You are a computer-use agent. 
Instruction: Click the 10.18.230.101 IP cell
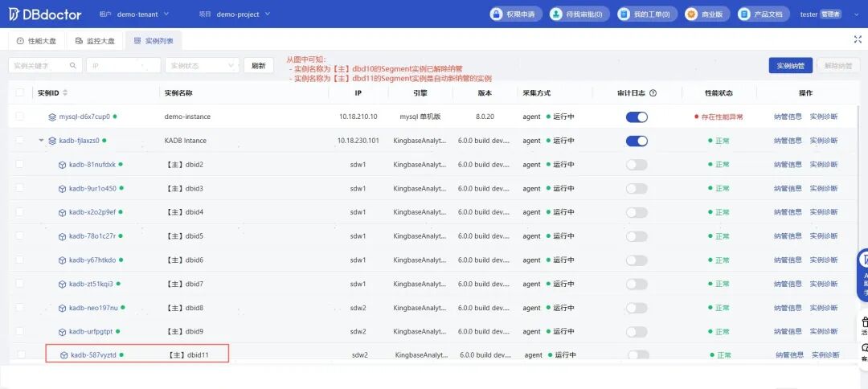point(358,141)
